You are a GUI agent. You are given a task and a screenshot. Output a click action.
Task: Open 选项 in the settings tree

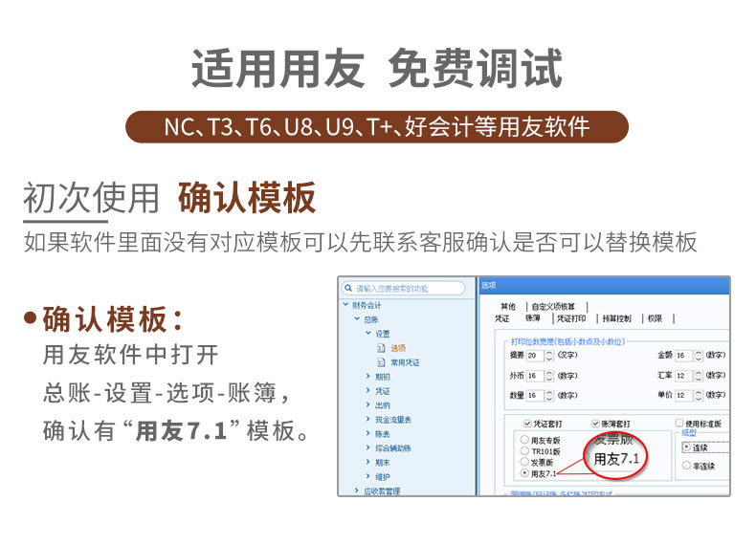click(398, 348)
